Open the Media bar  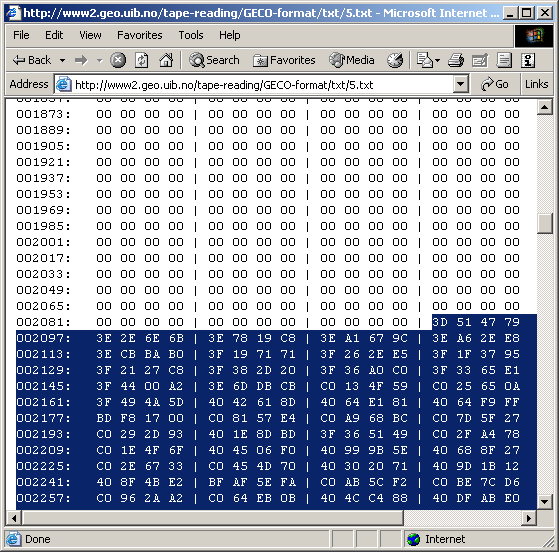click(352, 60)
